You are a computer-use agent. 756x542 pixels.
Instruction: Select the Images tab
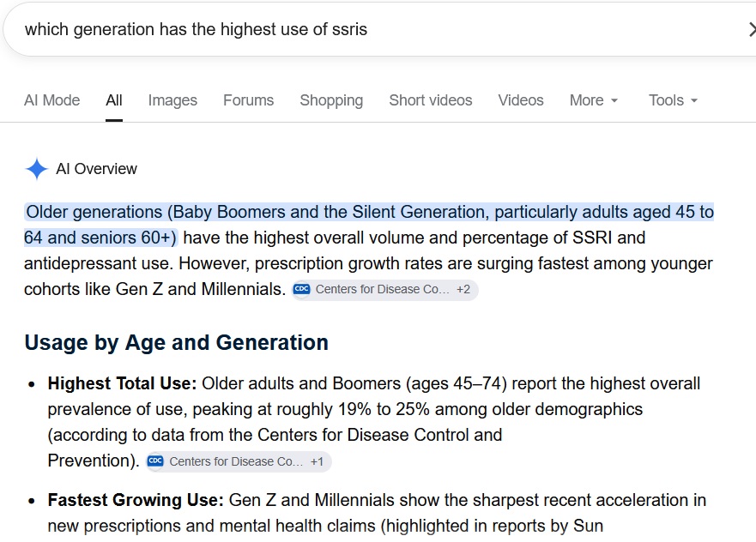(172, 100)
